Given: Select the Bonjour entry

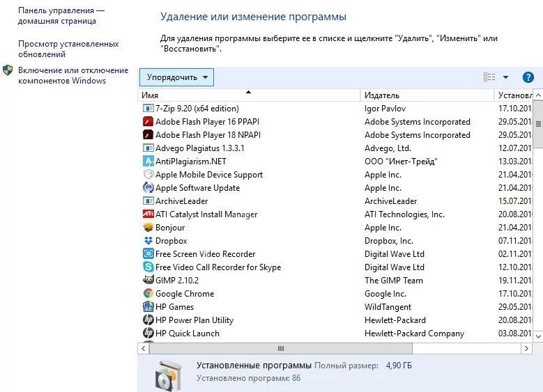Looking at the screenshot, I should click(169, 227).
